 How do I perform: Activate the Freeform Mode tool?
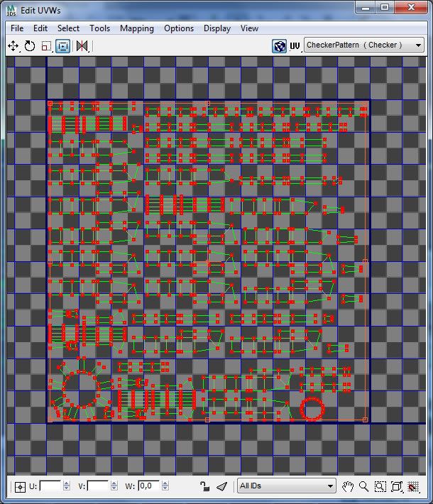(62, 46)
